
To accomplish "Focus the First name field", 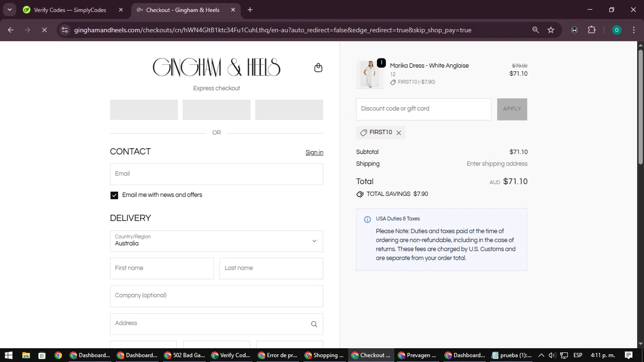I will [162, 268].
